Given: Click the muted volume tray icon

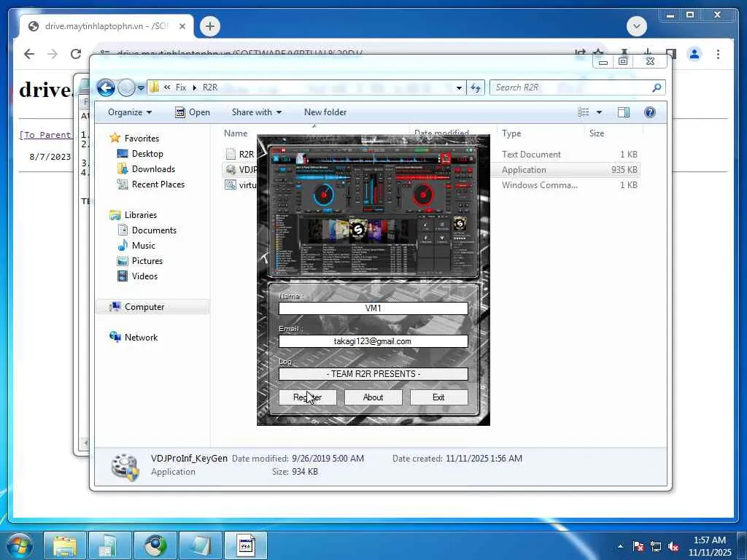Looking at the screenshot, I should [673, 546].
